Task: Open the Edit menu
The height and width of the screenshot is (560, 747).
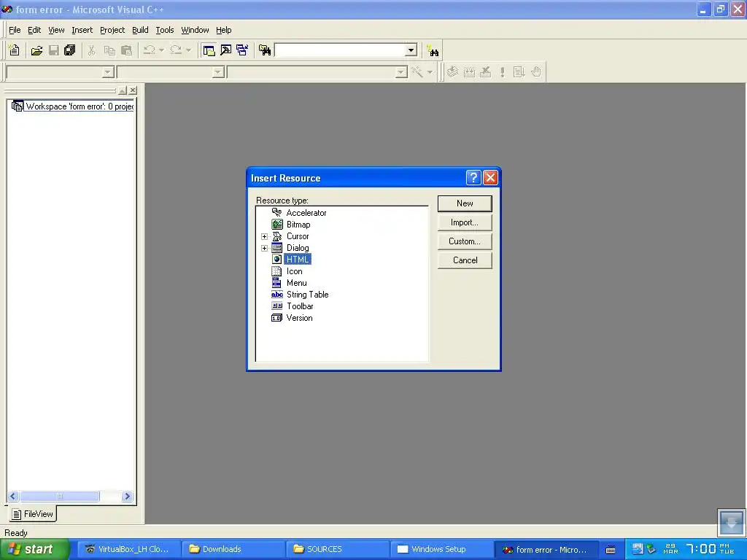Action: (34, 30)
